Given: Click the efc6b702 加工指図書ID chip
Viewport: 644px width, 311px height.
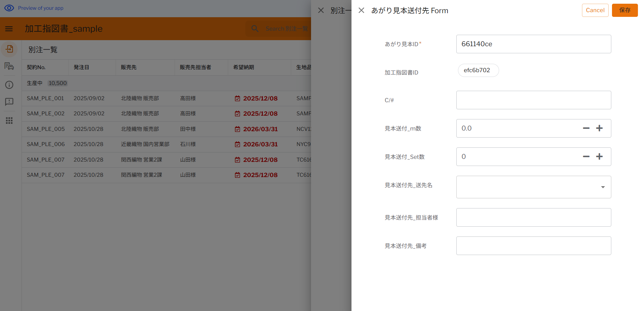Looking at the screenshot, I should click(x=478, y=70).
